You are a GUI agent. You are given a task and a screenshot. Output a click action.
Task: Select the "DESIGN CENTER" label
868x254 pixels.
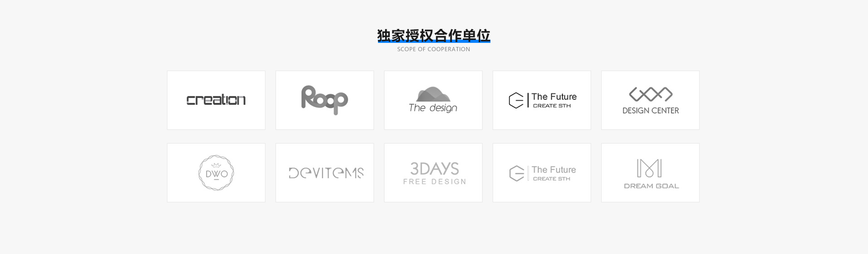coord(651,111)
